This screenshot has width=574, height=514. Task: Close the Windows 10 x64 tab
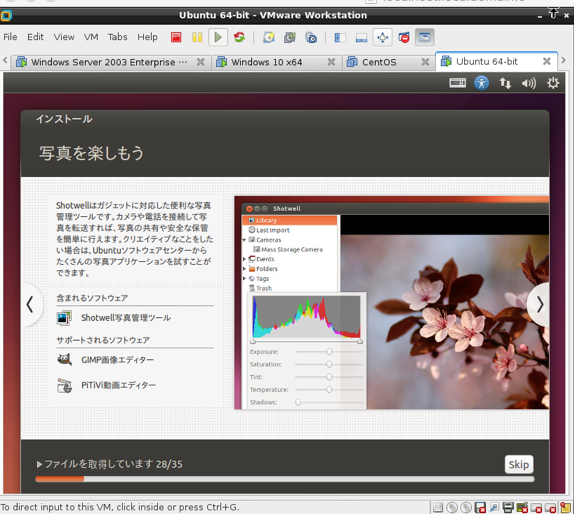(331, 62)
